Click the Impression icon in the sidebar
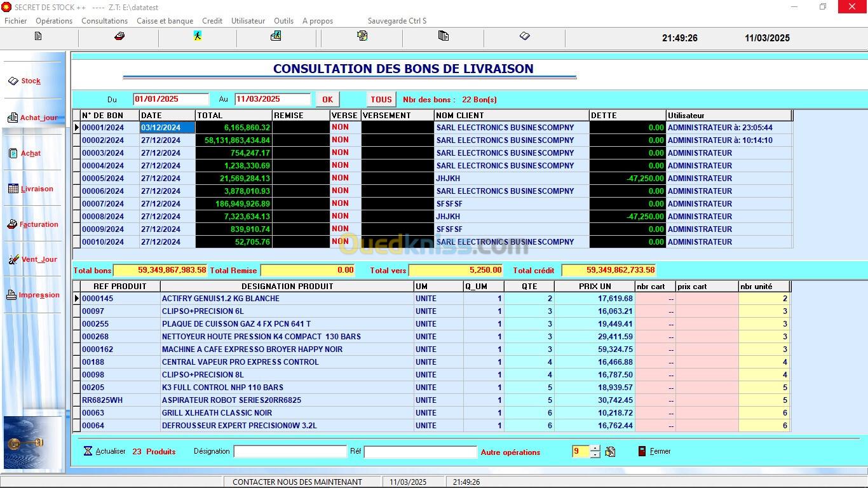 11,295
